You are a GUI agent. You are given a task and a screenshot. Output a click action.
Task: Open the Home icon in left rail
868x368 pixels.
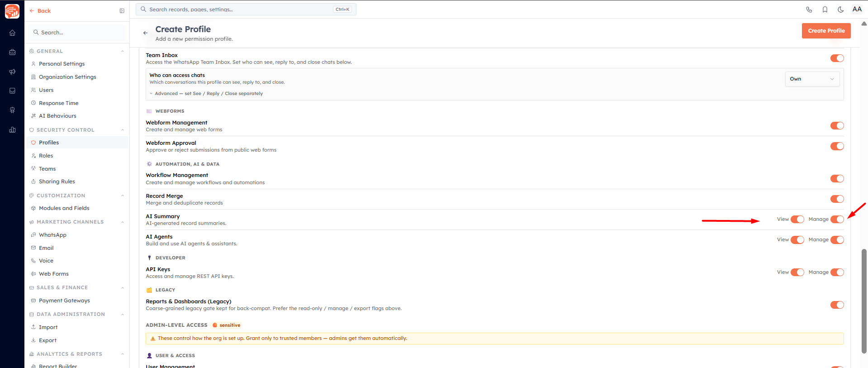tap(12, 33)
